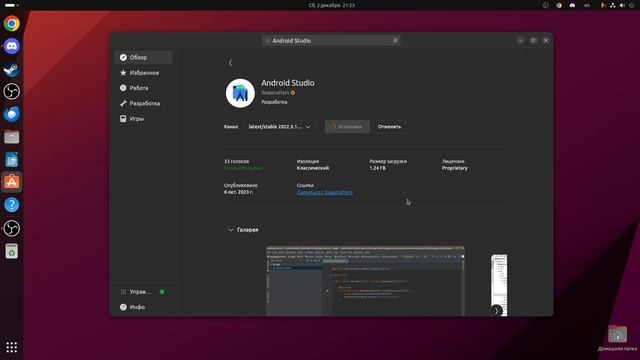The image size is (640, 360).
Task: Click the Android Studio app logo
Action: tap(240, 93)
